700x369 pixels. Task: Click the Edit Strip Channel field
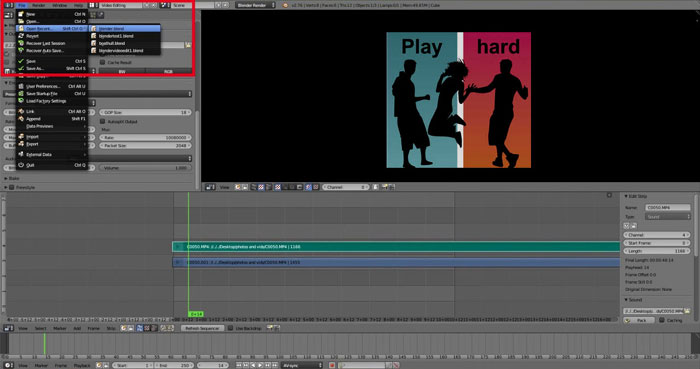[x=657, y=235]
